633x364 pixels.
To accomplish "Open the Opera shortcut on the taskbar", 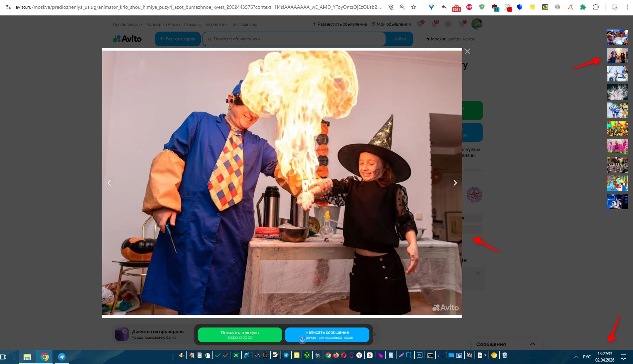I will 344,356.
